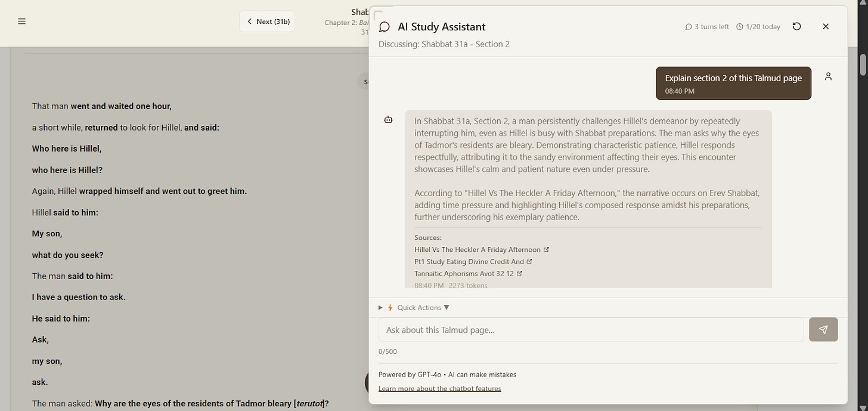Close the AI Study Assistant panel
This screenshot has height=411, width=868.
[826, 26]
